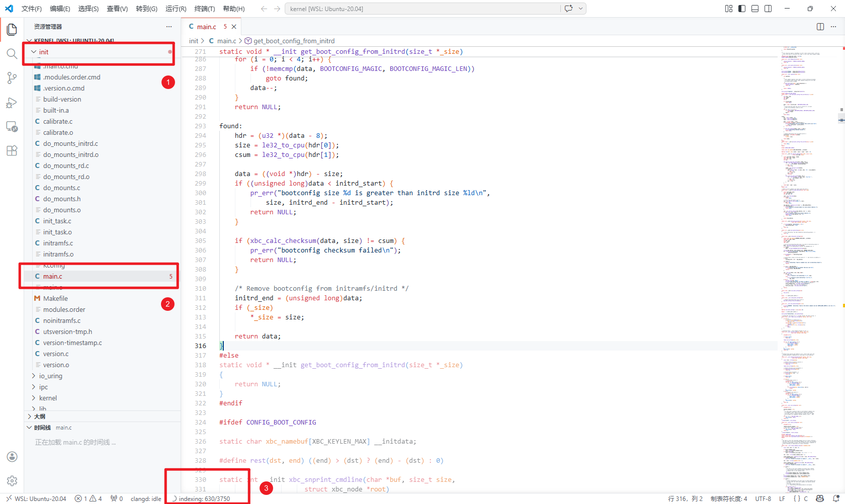
Task: Open the Remote Explorer view
Action: click(x=12, y=127)
